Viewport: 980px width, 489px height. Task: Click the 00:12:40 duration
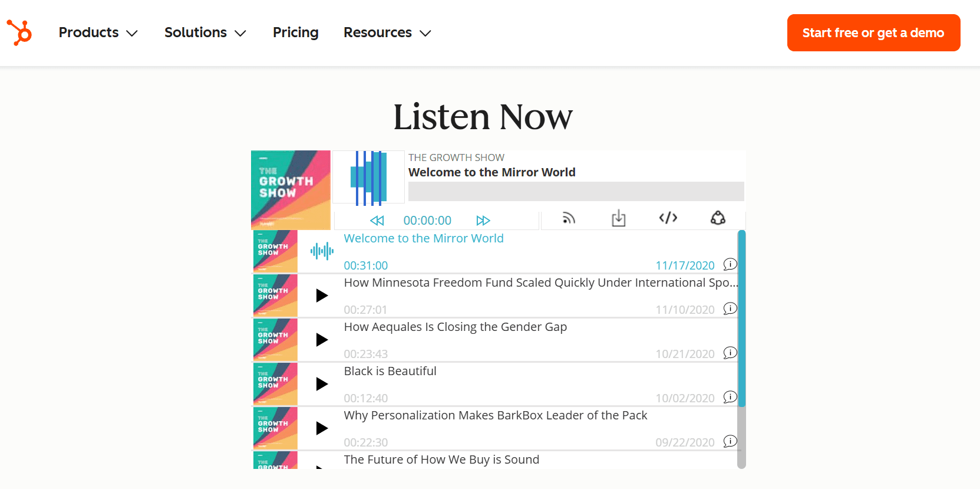366,398
